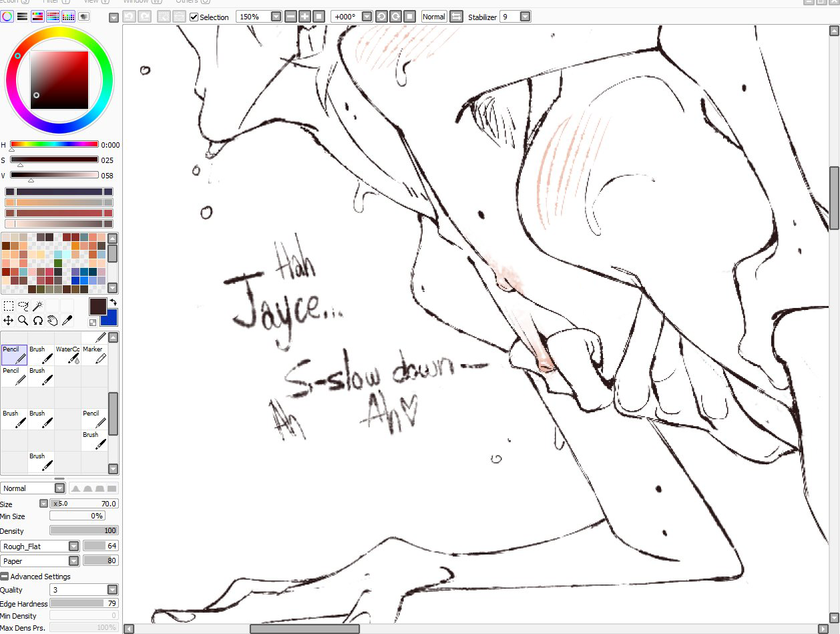Viewport: 840px width, 634px height.
Task: Adjust the H hue slider
Action: click(x=54, y=144)
